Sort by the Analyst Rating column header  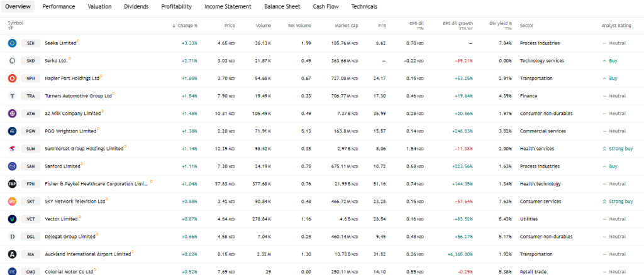tap(616, 25)
